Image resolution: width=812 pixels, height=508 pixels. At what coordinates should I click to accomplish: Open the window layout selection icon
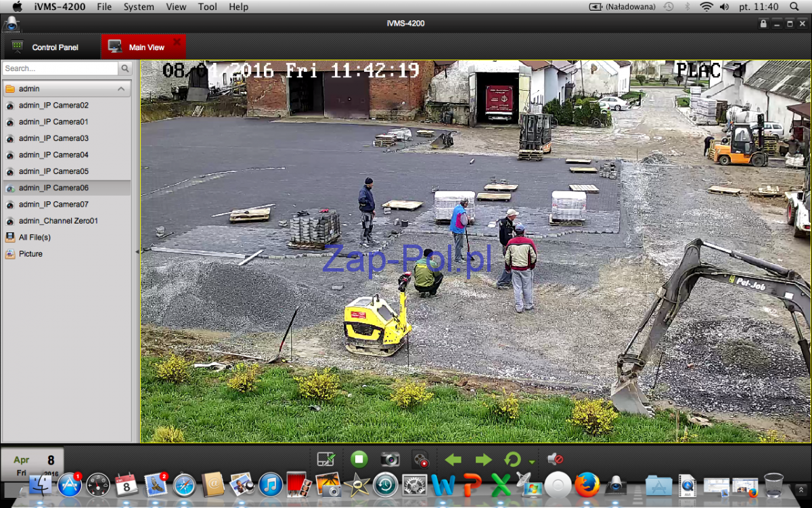pyautogui.click(x=326, y=460)
